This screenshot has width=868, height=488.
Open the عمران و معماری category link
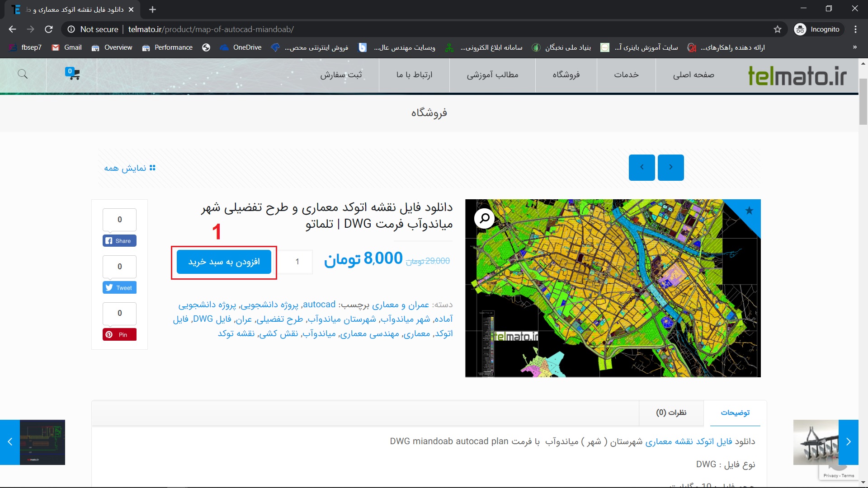tap(400, 305)
